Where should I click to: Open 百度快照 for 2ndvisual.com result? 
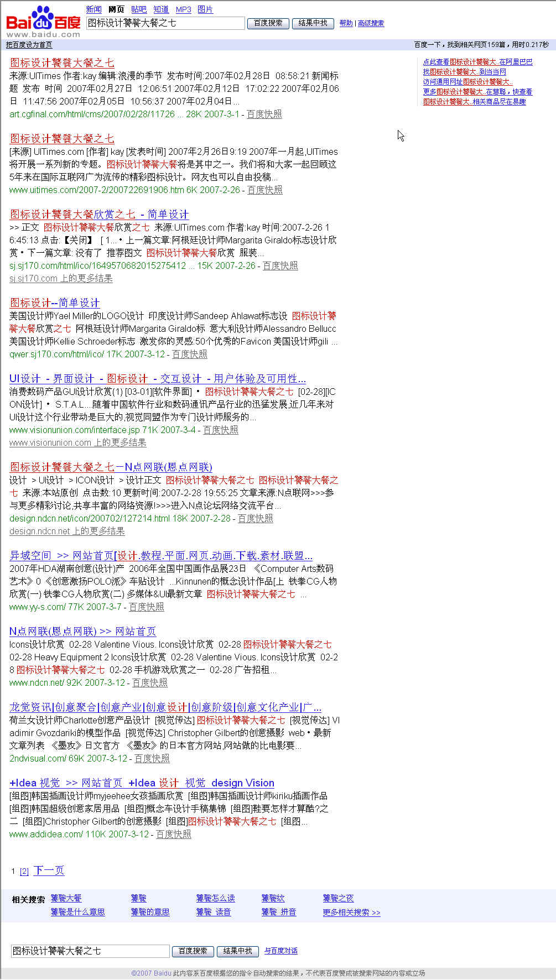pyautogui.click(x=152, y=758)
